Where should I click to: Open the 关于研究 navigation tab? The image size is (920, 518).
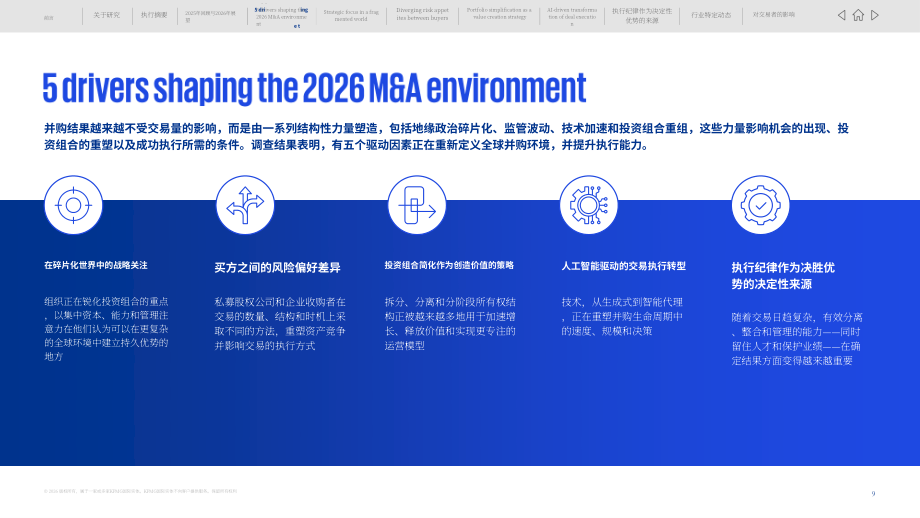pos(106,15)
